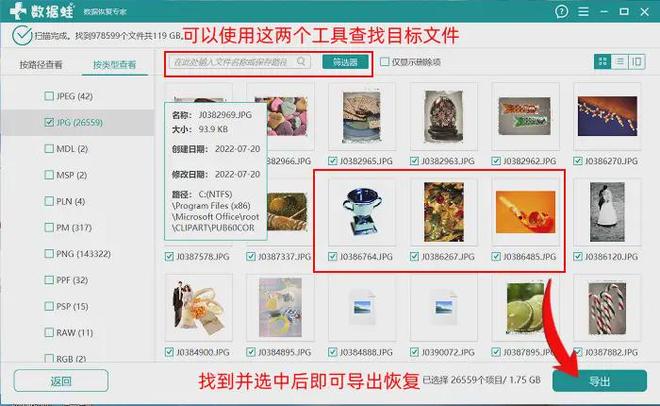Uncheck J0386120.JPG file checkbox
660x406 pixels.
click(x=578, y=256)
